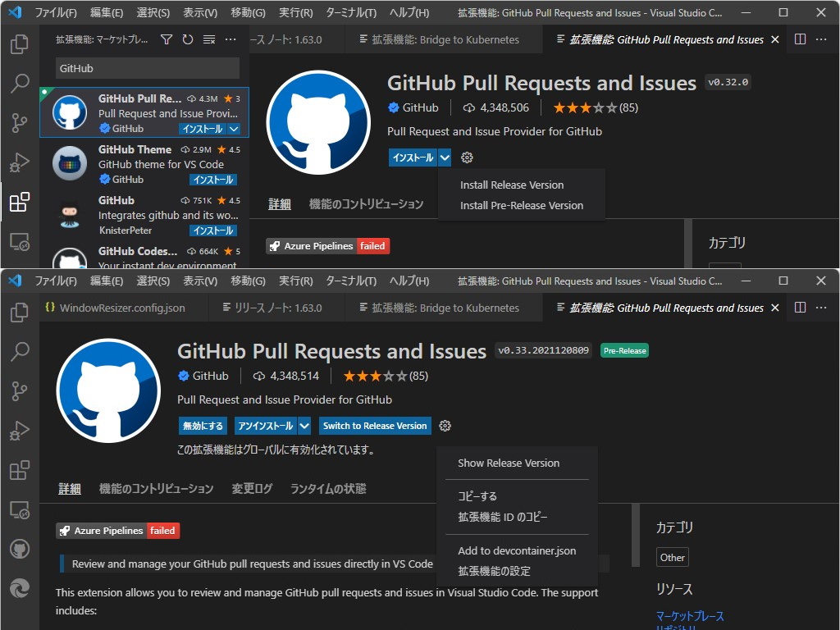Expand install dropdown in sidebar GitHub Pull Requests item
840x630 pixels.
pos(234,129)
